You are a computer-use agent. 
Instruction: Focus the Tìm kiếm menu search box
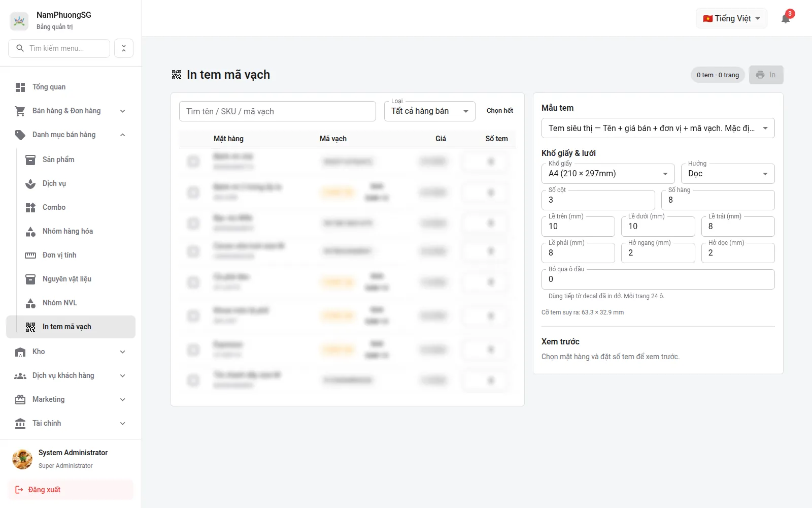click(x=59, y=48)
